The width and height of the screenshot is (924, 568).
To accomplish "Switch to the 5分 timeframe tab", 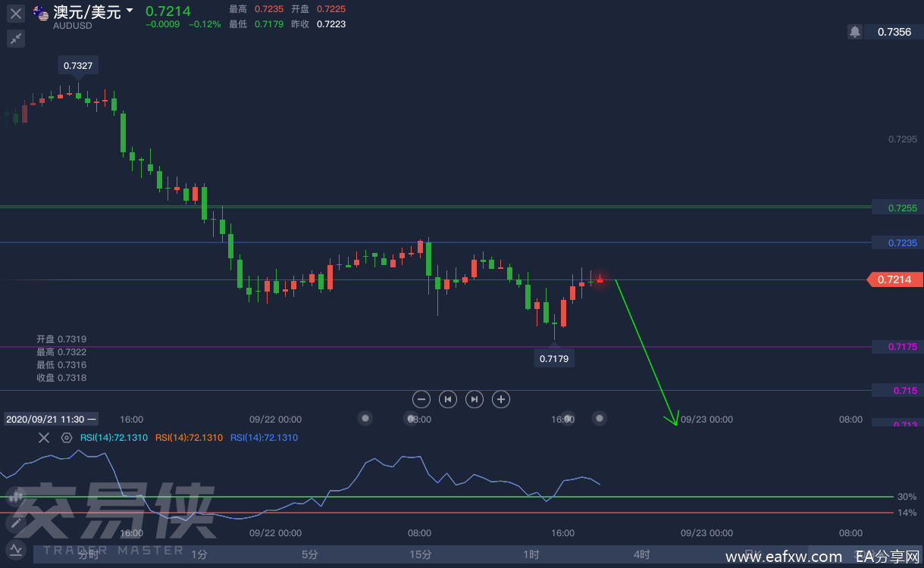I will click(x=310, y=554).
